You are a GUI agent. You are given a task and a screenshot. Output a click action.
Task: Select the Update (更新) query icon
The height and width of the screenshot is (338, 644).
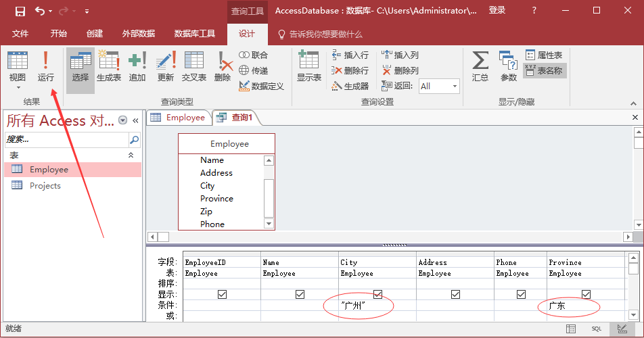166,67
